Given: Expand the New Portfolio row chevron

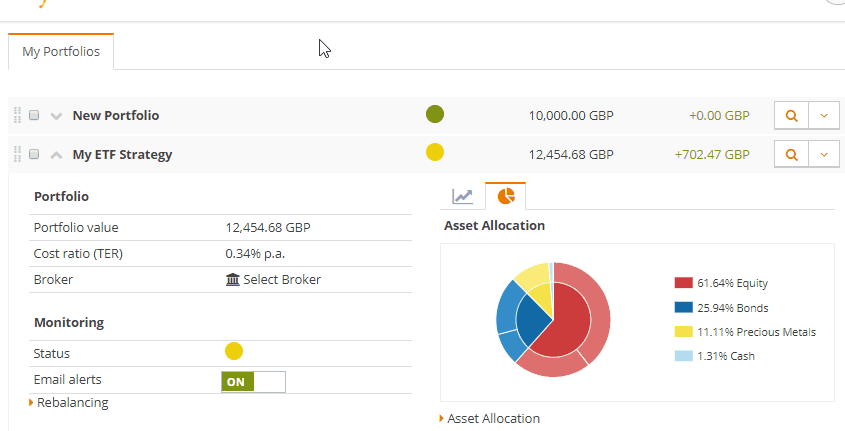Looking at the screenshot, I should pos(56,116).
